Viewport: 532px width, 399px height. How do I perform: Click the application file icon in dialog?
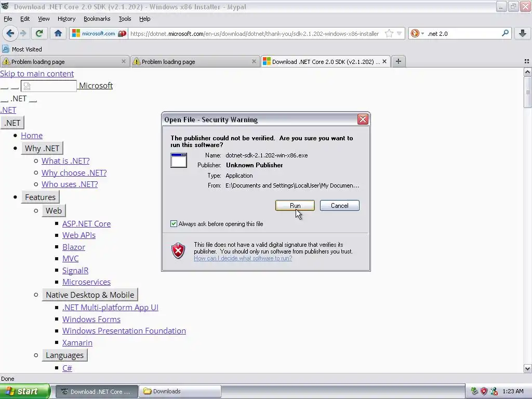(179, 160)
